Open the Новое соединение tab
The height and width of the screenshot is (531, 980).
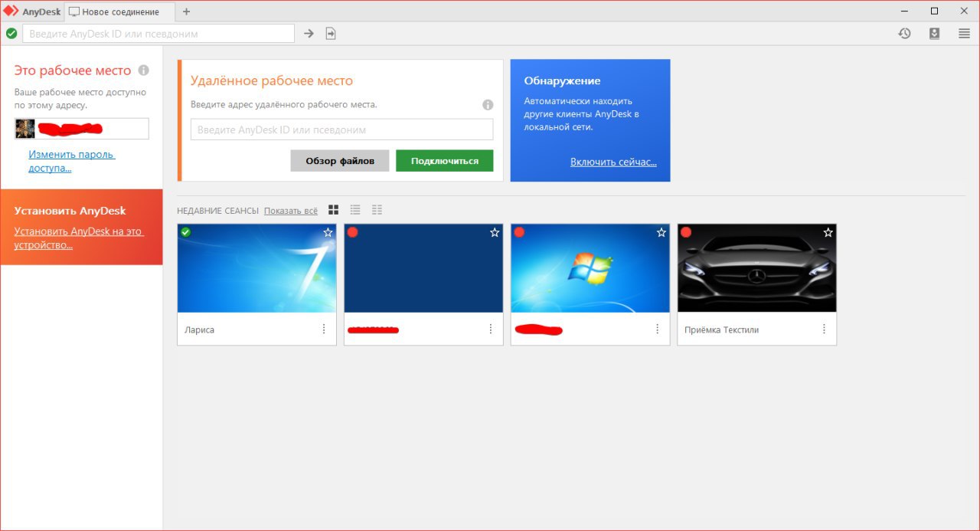[119, 11]
